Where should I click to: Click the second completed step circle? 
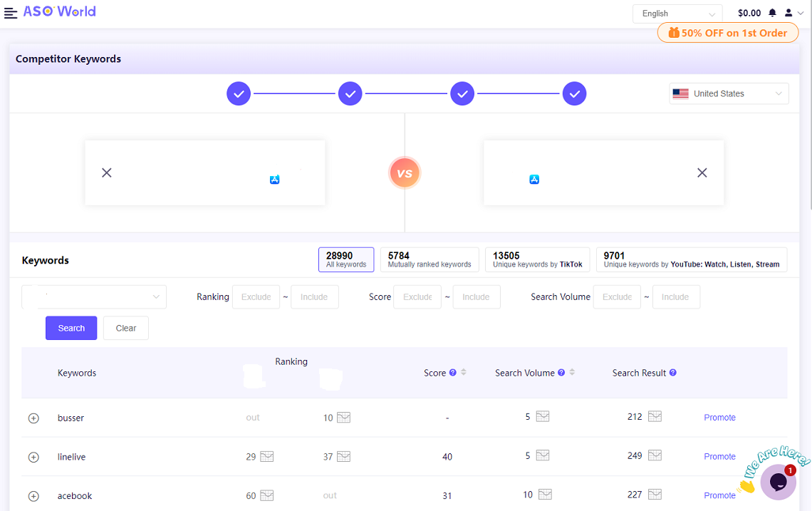(350, 94)
